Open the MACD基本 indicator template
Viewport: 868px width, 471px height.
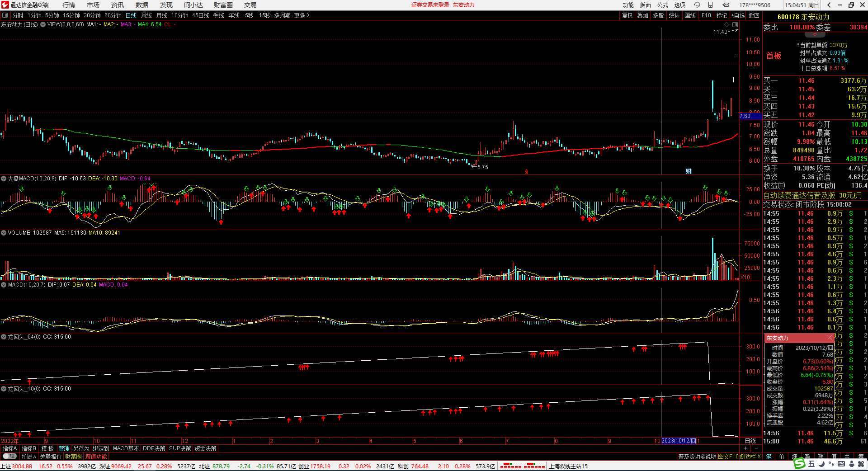126,448
